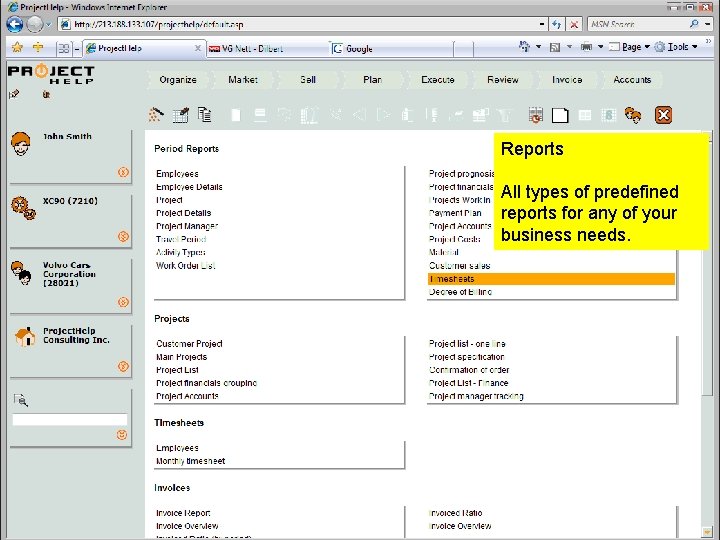The height and width of the screenshot is (540, 720).
Task: Open the Plan menu
Action: (x=372, y=79)
